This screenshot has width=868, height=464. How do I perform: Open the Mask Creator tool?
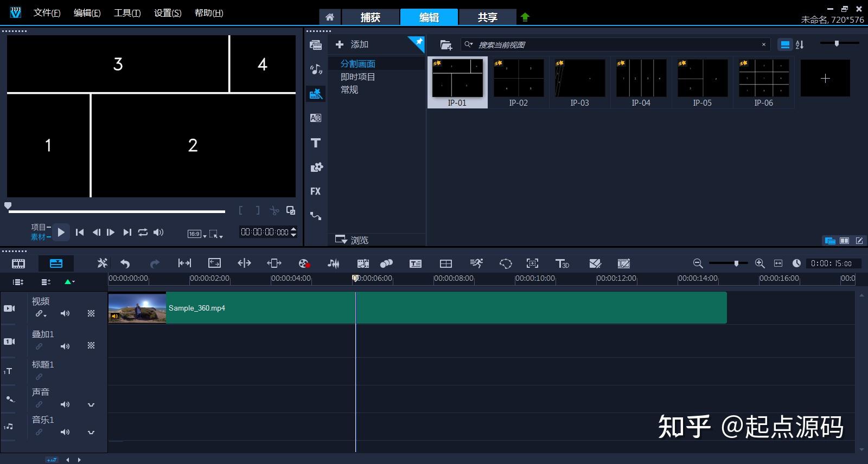[x=506, y=263]
